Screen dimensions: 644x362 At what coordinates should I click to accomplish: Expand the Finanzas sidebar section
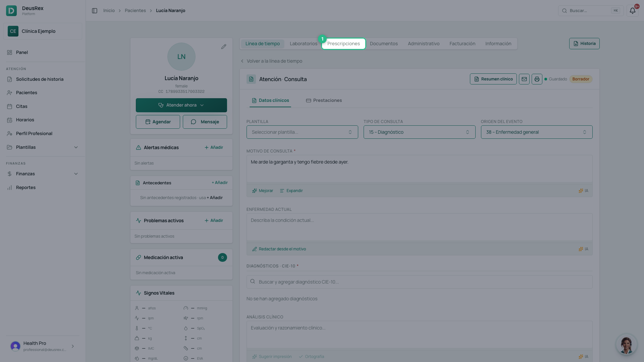point(43,174)
